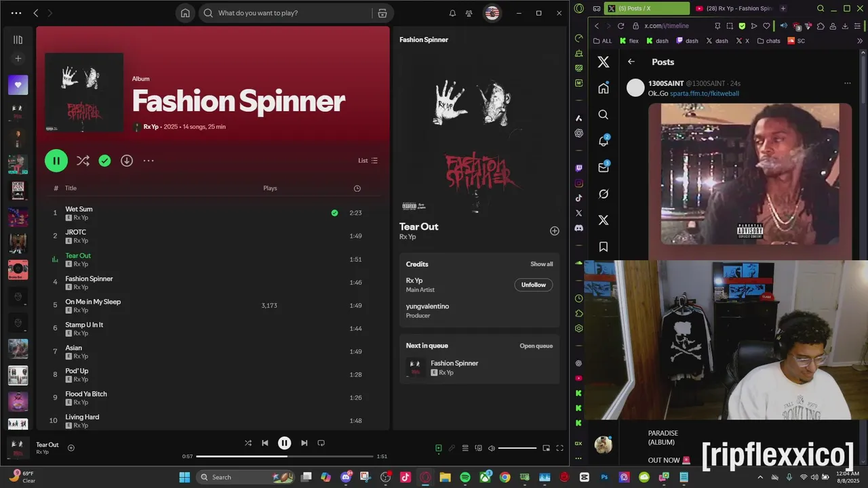Pause the Fashion Spinner album with the green button
Image resolution: width=868 pixels, height=488 pixels.
[x=56, y=161]
